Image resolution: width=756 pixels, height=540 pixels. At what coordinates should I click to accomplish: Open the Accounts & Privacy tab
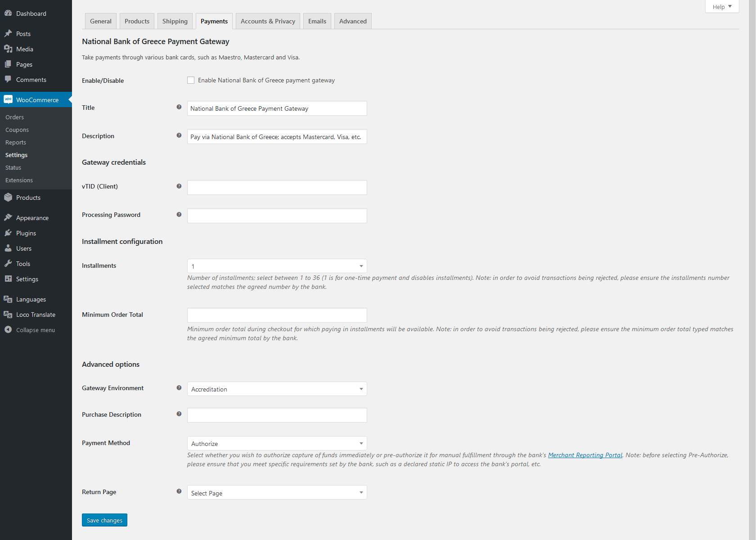tap(268, 21)
